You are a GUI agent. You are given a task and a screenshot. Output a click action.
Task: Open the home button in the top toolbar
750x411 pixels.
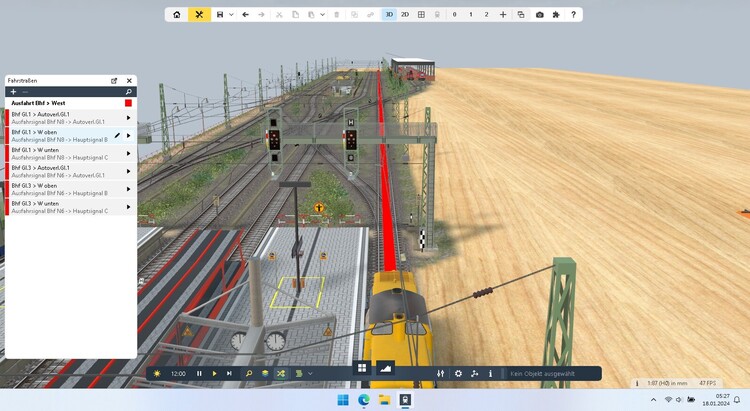(176, 15)
